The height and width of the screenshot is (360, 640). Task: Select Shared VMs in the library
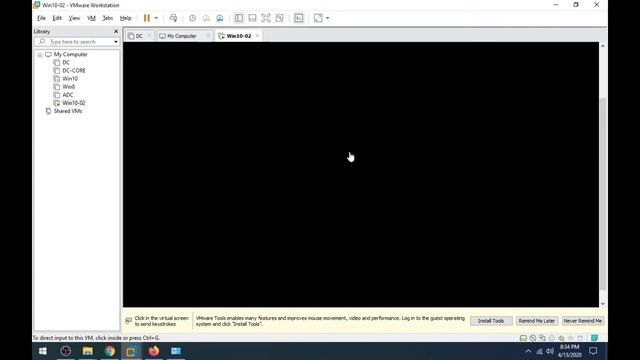[x=68, y=111]
